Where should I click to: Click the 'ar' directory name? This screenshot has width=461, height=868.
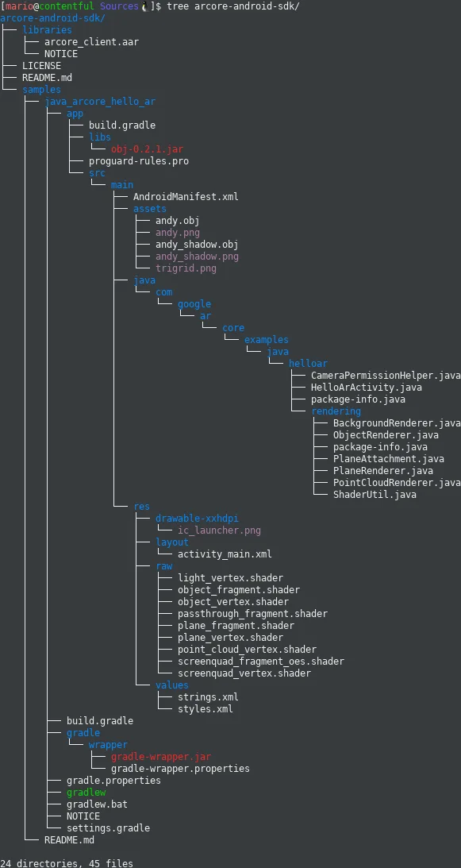pos(206,317)
